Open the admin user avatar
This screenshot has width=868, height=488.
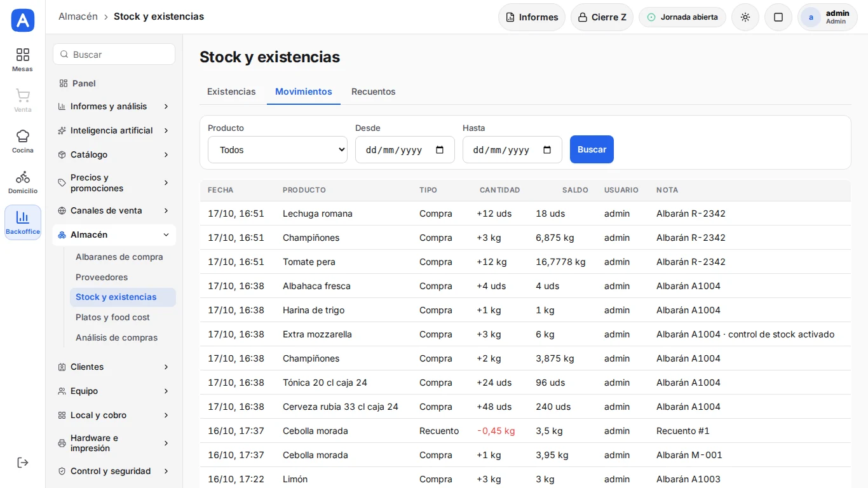click(811, 17)
